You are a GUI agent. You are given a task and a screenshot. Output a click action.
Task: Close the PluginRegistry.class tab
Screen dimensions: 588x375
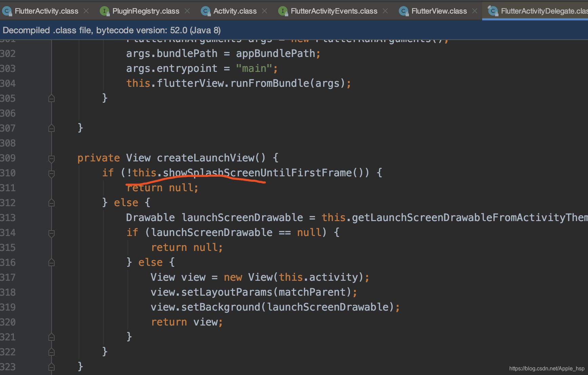(x=187, y=11)
